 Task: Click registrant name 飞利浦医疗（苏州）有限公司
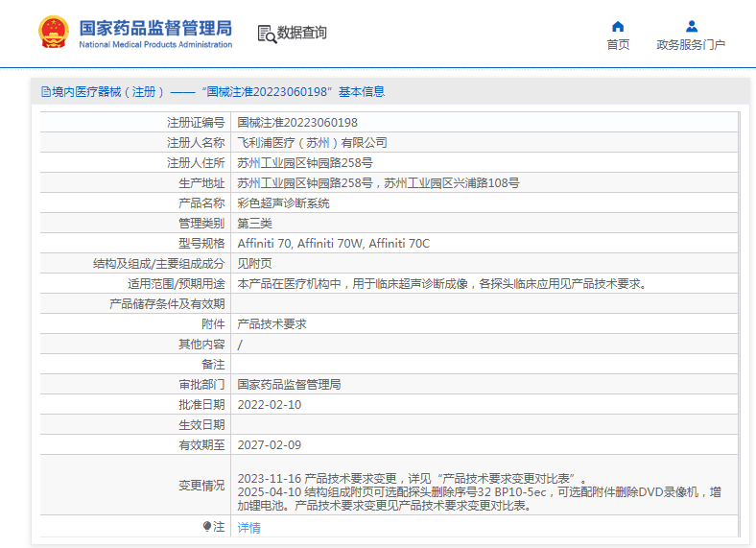point(312,143)
